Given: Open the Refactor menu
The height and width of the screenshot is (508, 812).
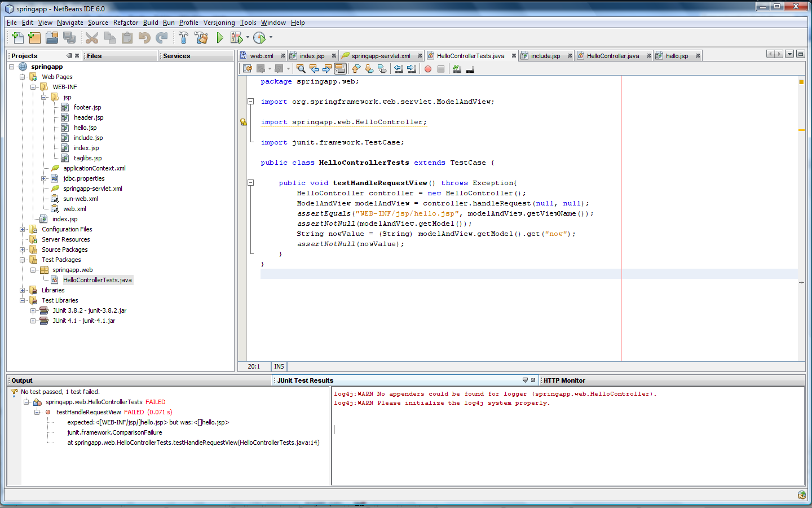Looking at the screenshot, I should click(125, 23).
